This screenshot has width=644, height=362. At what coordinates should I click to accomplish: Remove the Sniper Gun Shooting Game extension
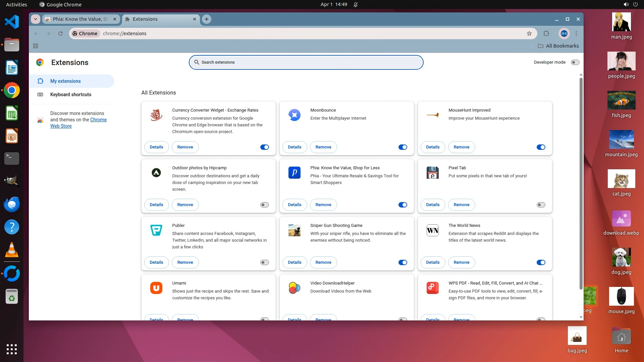click(x=323, y=262)
